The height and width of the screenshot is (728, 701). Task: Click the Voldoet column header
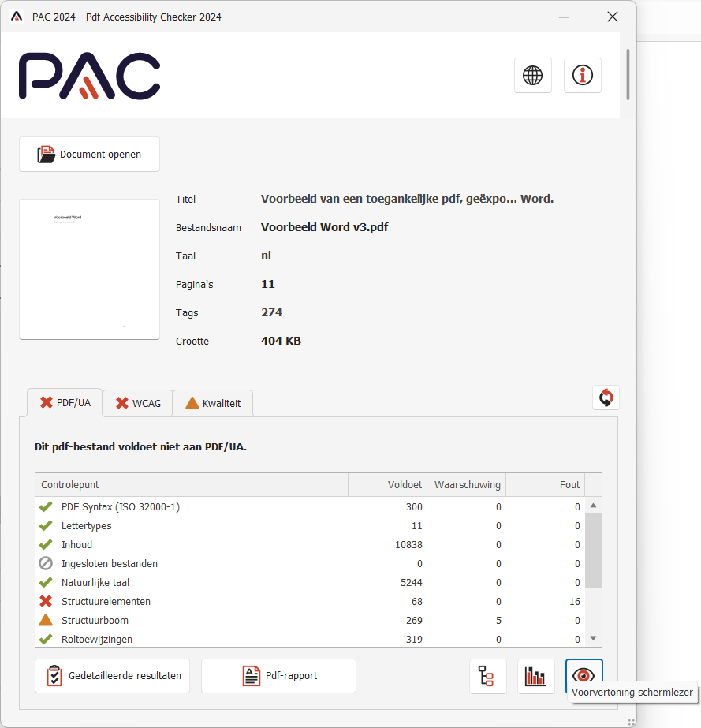tap(388, 485)
